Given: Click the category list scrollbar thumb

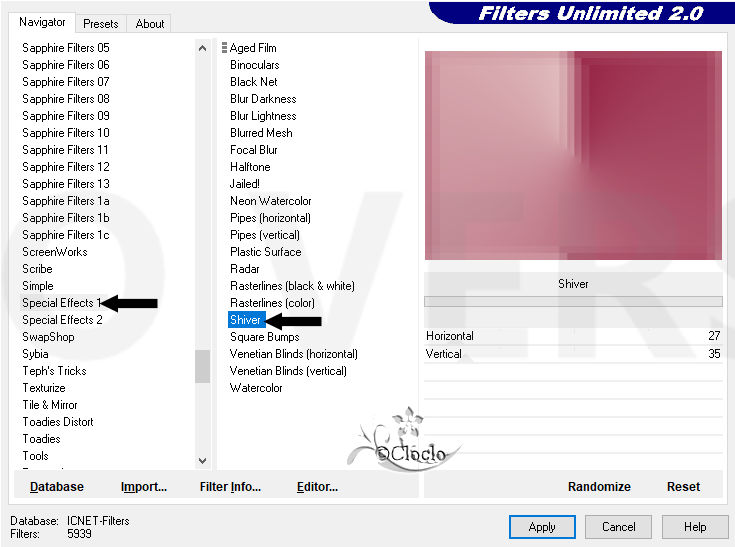Looking at the screenshot, I should 202,366.
